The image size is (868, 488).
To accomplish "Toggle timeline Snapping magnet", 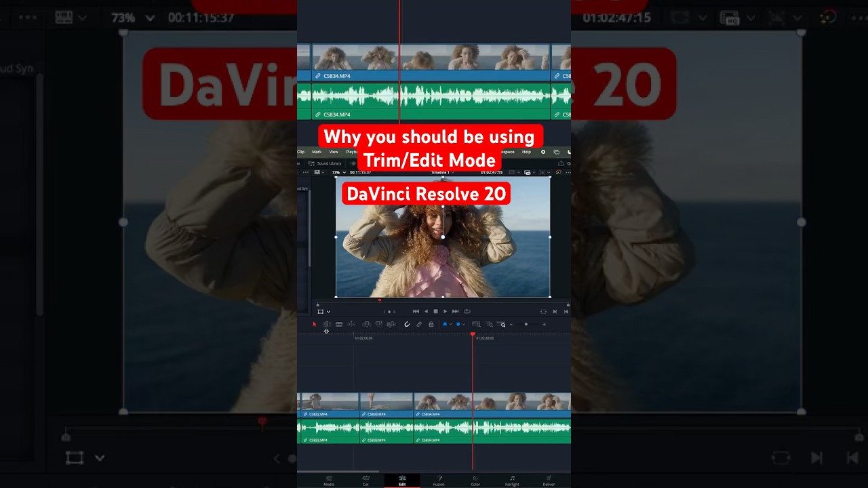I will (x=407, y=324).
